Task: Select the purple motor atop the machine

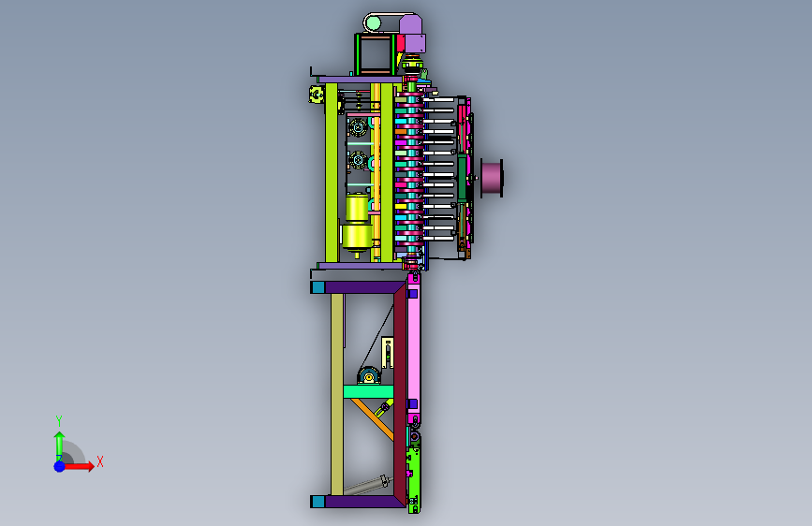Action: pyautogui.click(x=412, y=33)
